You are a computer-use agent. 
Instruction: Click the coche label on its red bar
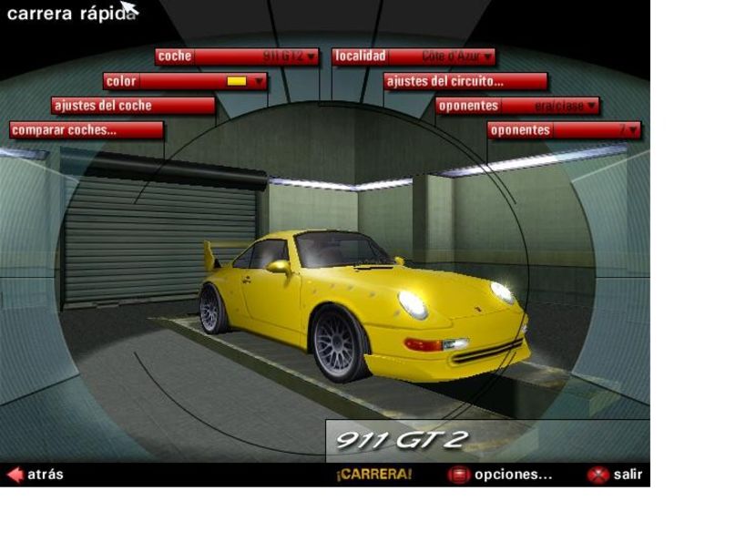173,56
